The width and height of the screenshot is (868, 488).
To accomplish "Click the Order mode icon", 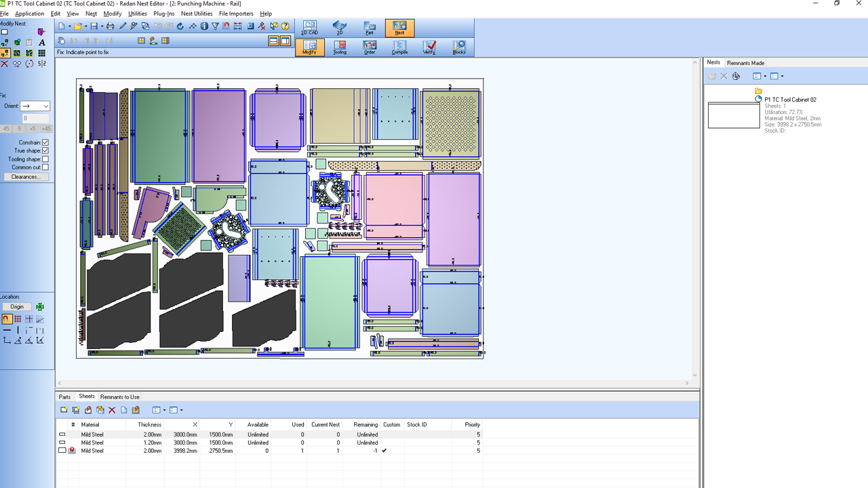I will pyautogui.click(x=370, y=47).
